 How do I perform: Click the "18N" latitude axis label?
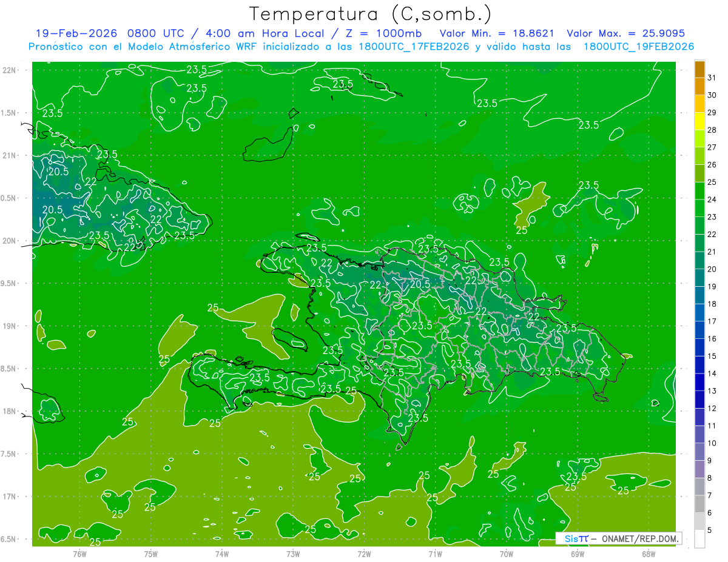pos(9,411)
